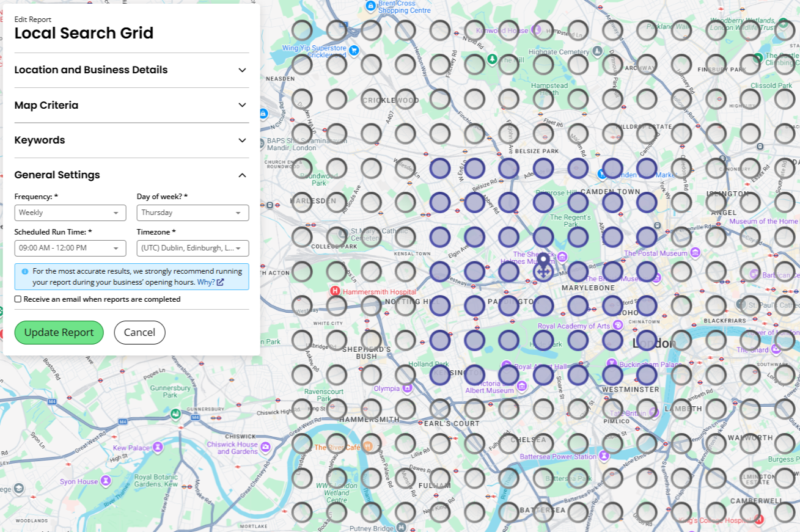Image resolution: width=800 pixels, height=532 pixels.
Task: Click the Cancel button
Action: click(x=139, y=332)
